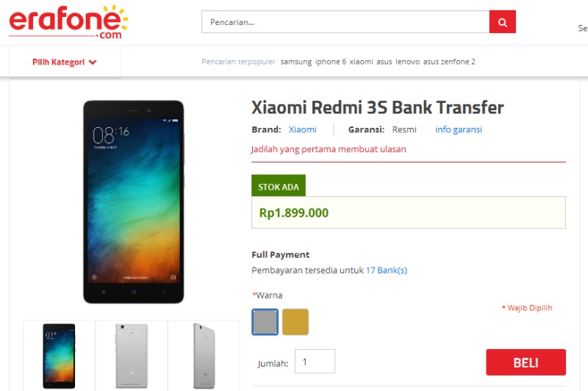Click the red search magnifier button

click(x=502, y=22)
